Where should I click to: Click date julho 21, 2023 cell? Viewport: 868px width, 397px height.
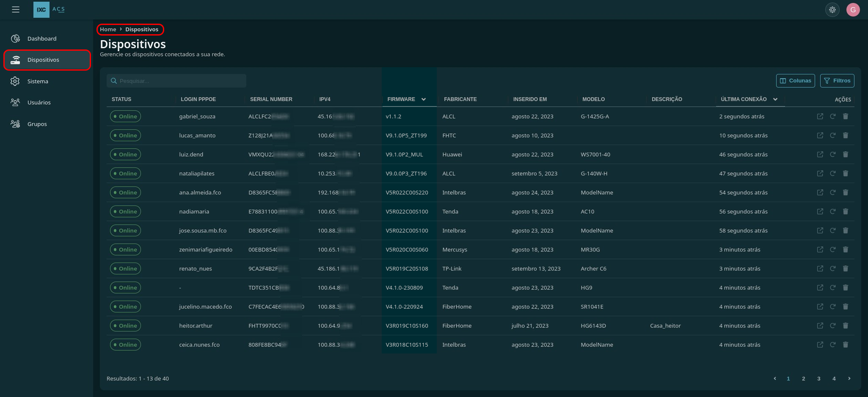coord(530,326)
